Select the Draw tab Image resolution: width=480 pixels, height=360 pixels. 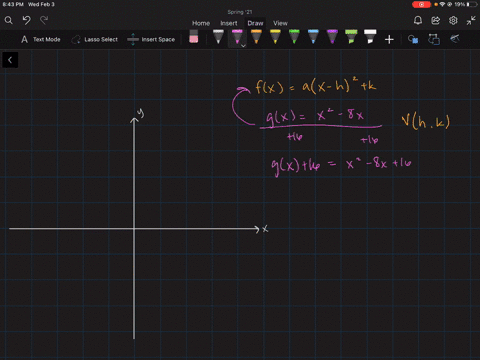tap(255, 23)
